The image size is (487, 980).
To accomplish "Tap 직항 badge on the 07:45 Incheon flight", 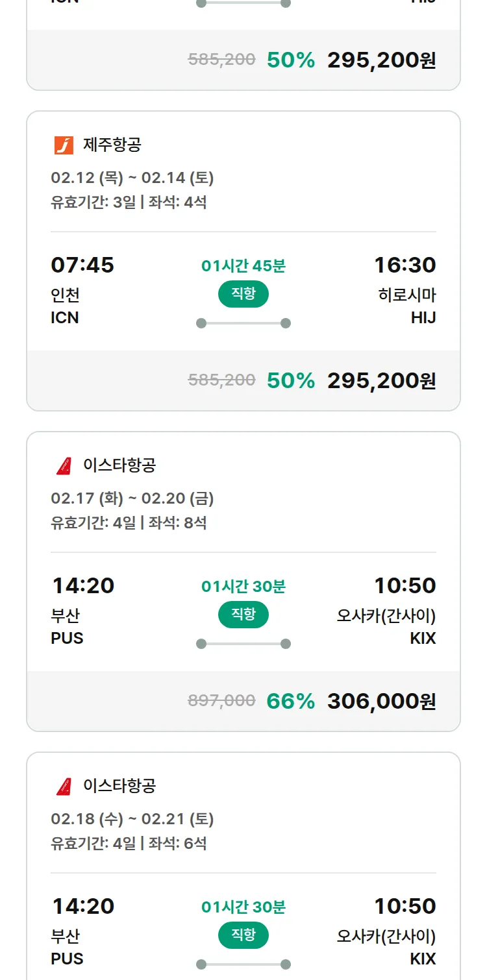I will click(x=243, y=295).
